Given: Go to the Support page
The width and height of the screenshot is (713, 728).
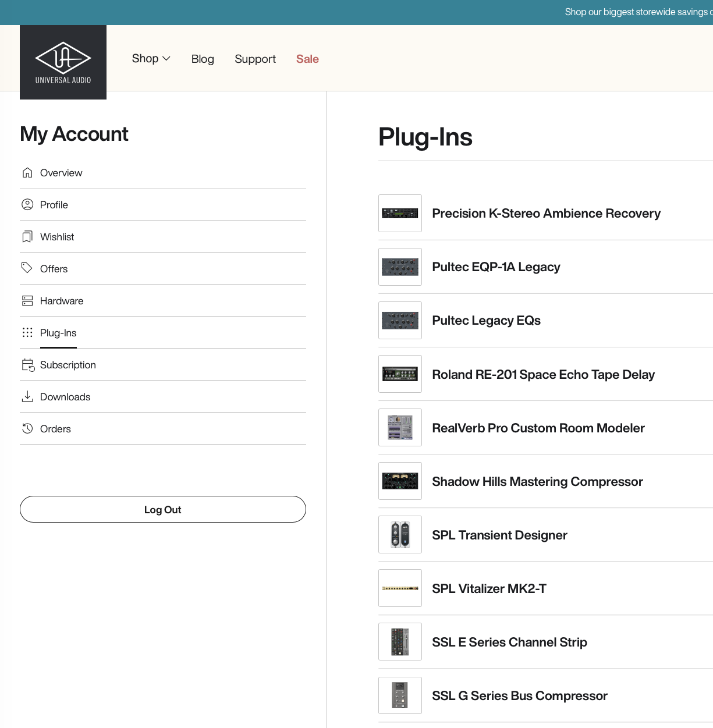Looking at the screenshot, I should coord(255,59).
